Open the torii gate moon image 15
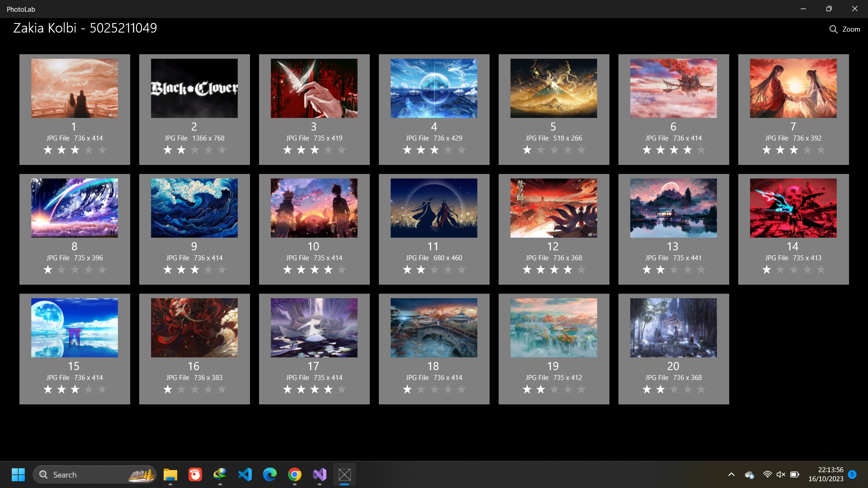 click(x=75, y=328)
